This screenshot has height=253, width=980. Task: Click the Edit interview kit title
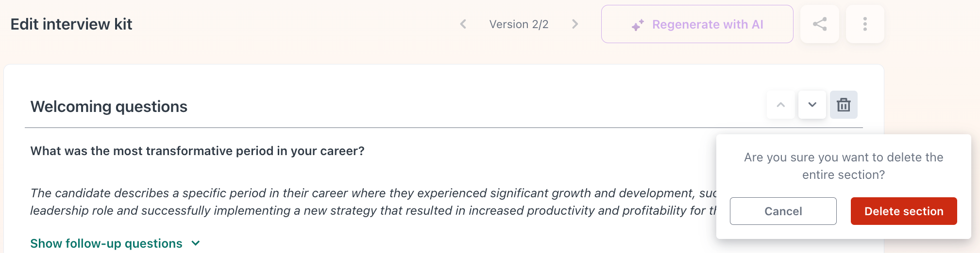[71, 24]
